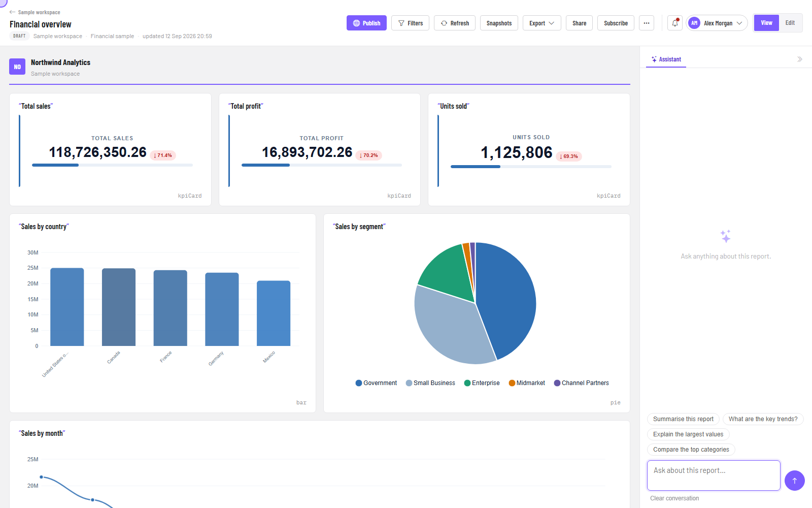Click the Financial sample breadcrumb
Screen dimensions: 812x508
(112, 36)
